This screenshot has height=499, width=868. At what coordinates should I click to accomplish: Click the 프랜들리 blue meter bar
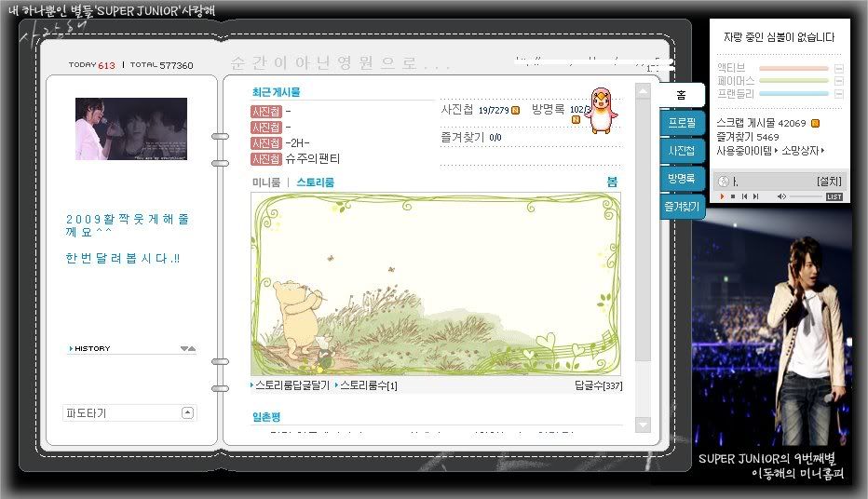793,94
